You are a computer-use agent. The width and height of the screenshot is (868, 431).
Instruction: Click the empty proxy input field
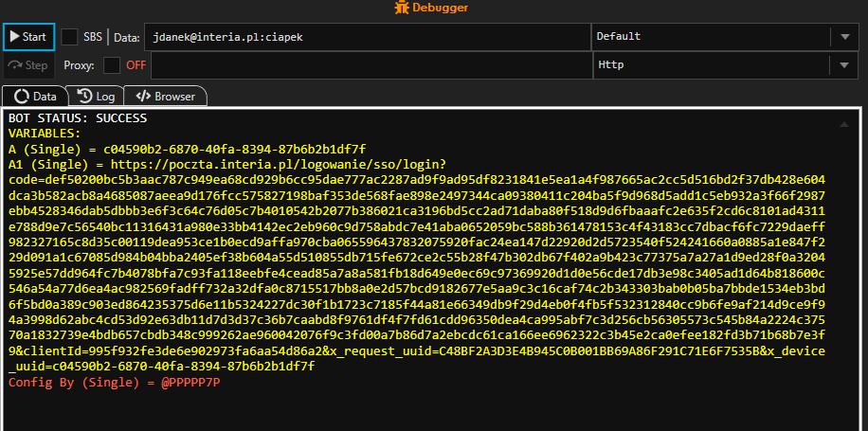click(371, 65)
